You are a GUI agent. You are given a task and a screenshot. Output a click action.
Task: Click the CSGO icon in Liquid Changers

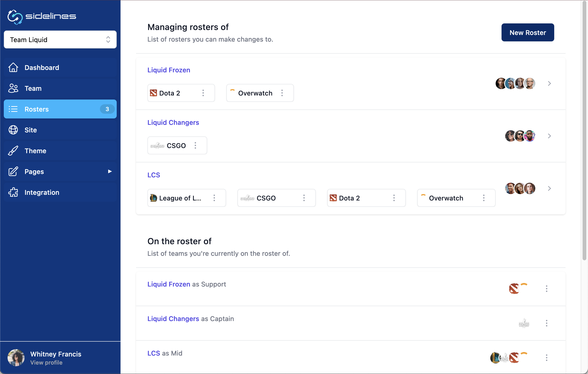pos(157,146)
